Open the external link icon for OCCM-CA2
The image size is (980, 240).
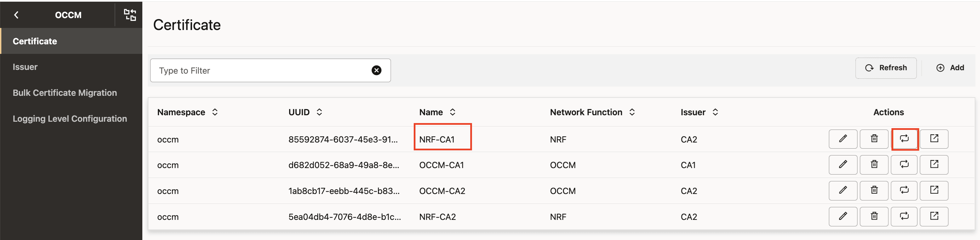(934, 191)
